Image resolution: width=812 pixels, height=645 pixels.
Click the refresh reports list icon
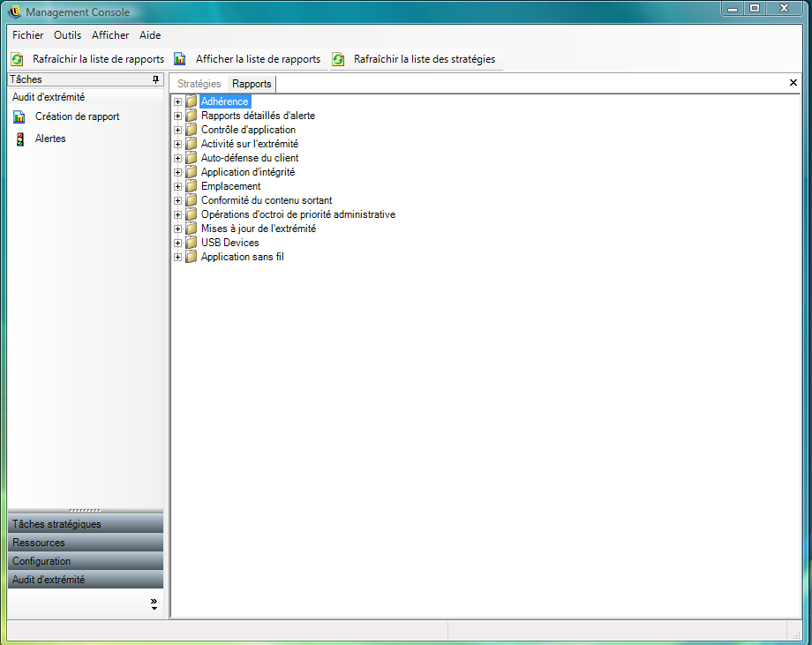tap(17, 59)
